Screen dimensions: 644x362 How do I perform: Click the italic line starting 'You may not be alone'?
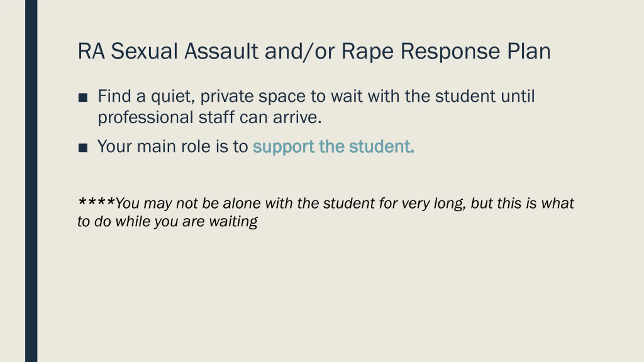pos(345,203)
